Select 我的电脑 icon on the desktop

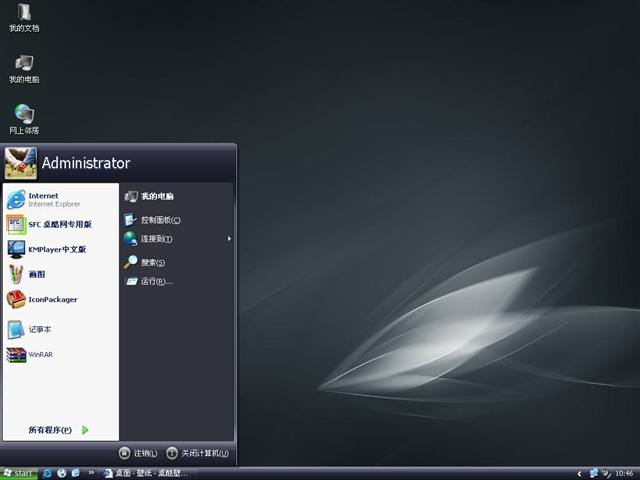tap(24, 69)
